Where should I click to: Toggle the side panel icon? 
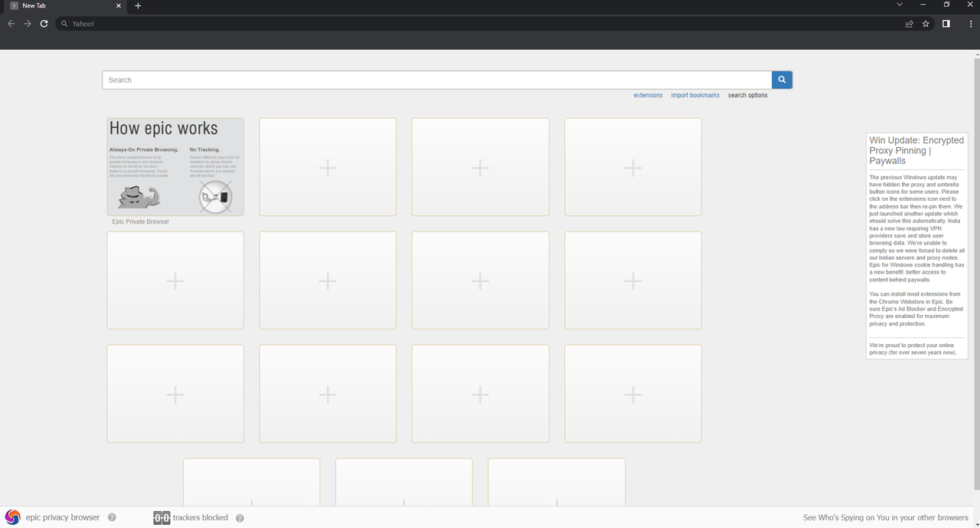click(x=946, y=24)
